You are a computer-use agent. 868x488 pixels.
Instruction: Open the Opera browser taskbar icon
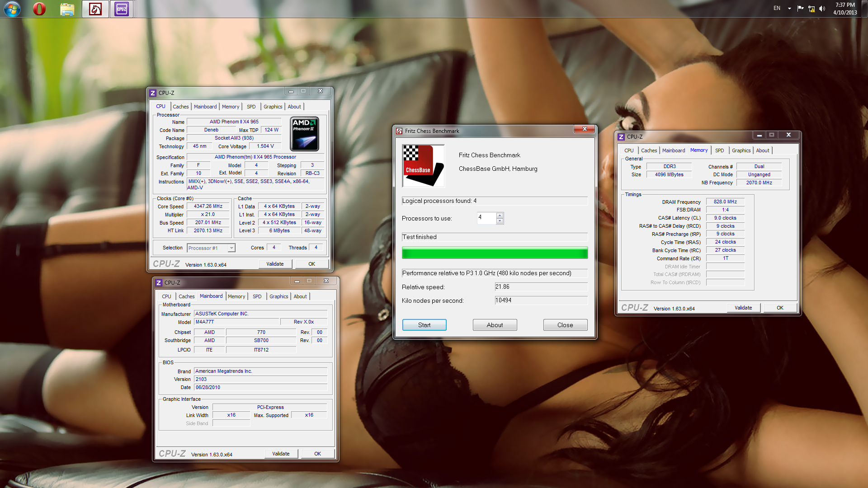click(39, 9)
